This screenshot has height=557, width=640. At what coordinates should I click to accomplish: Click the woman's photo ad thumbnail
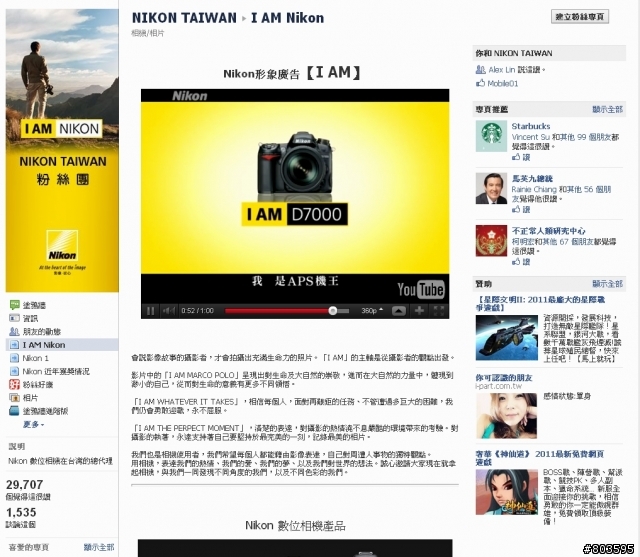pos(507,415)
